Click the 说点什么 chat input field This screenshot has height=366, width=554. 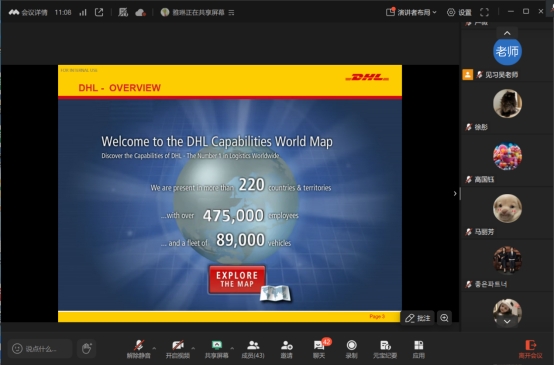tap(40, 349)
